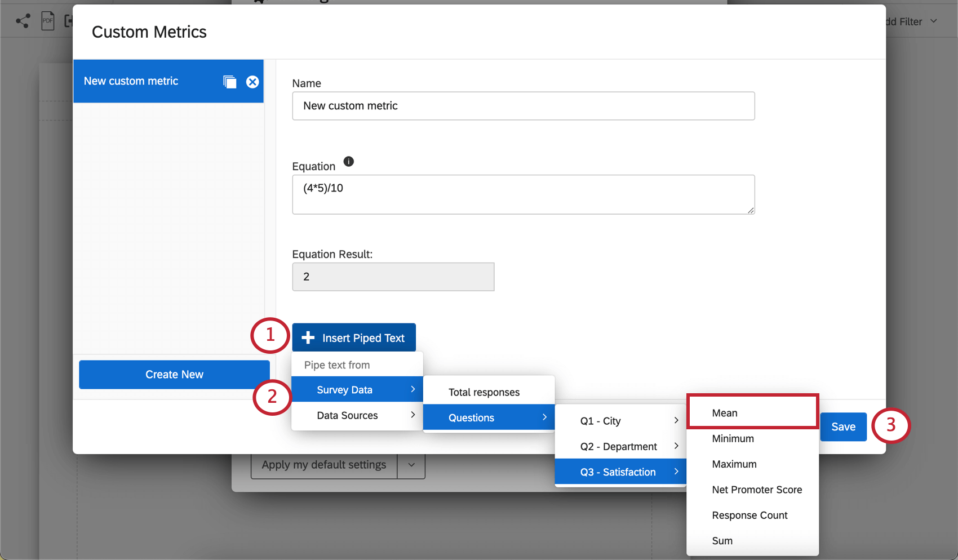Viewport: 958px width, 560px height.
Task: Select the Export as PDF icon
Action: (x=48, y=20)
